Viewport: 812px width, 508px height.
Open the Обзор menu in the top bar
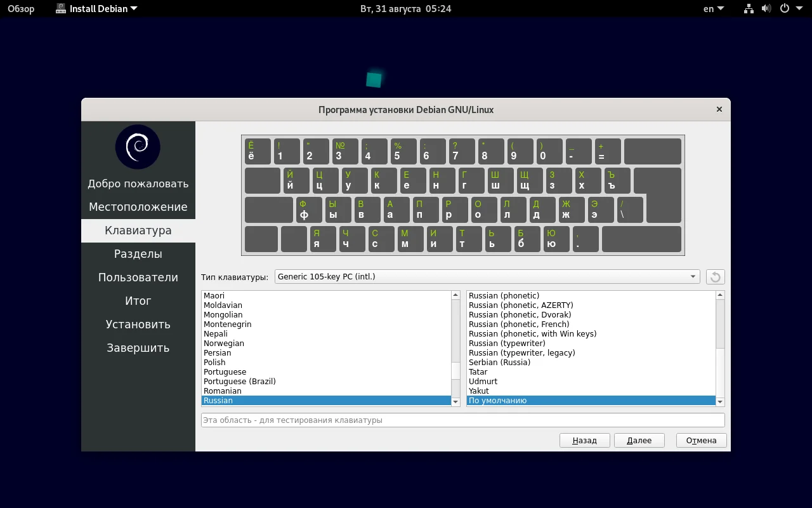(x=21, y=8)
